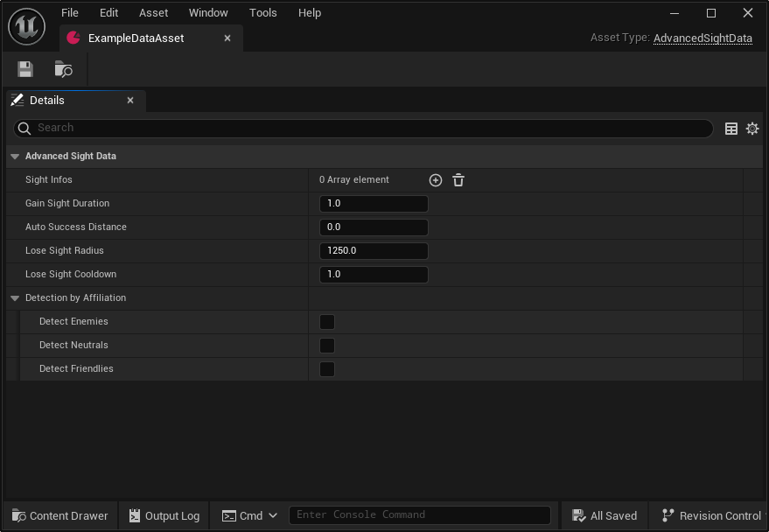Edit the Auto Success Distance value
The width and height of the screenshot is (769, 532).
pyautogui.click(x=374, y=227)
